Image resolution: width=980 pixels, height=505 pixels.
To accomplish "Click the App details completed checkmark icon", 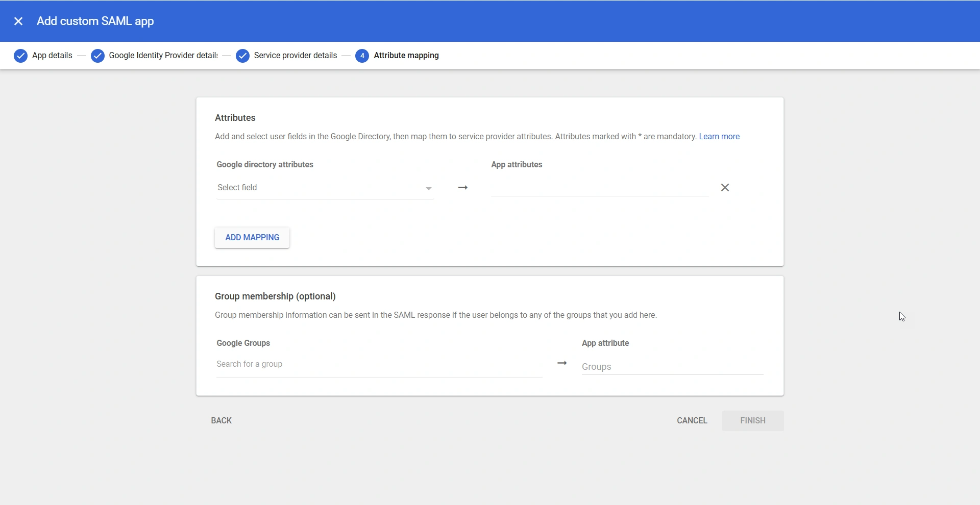I will point(21,56).
